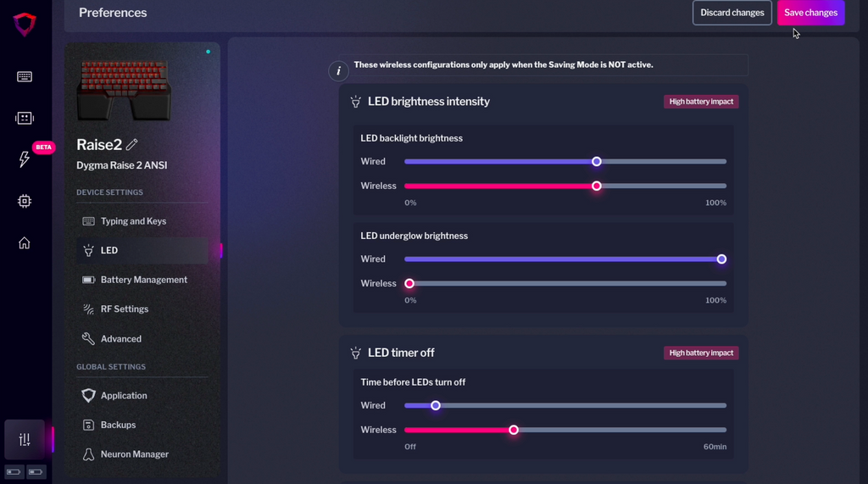Select the Preferences sliders icon in sidebar
The image size is (868, 484).
click(x=25, y=439)
